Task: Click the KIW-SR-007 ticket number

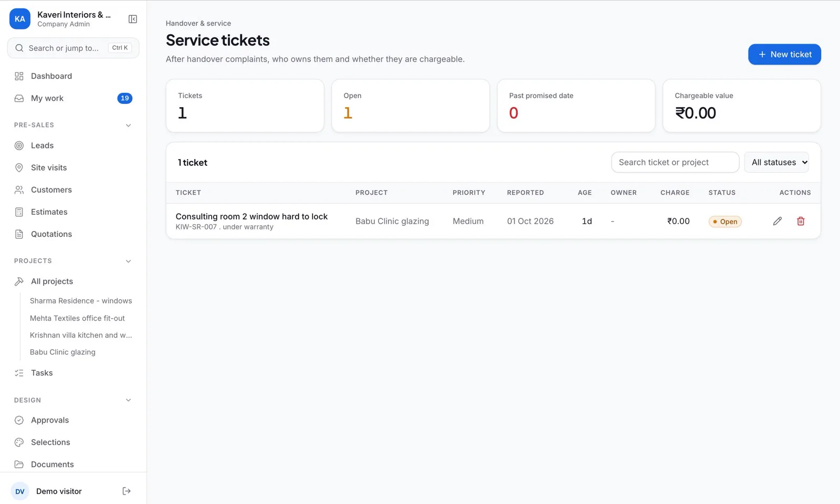Action: coord(196,227)
